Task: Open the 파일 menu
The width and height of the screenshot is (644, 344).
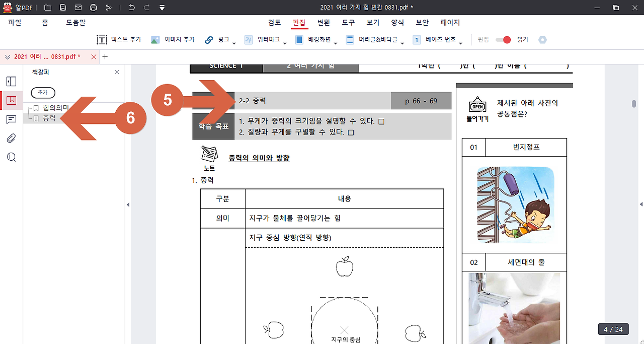Action: (x=16, y=22)
